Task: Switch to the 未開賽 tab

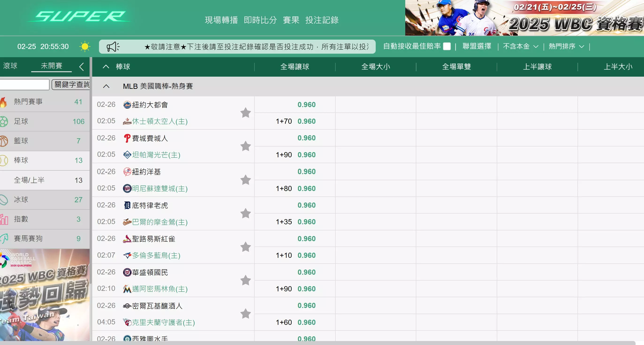Action: [52, 66]
